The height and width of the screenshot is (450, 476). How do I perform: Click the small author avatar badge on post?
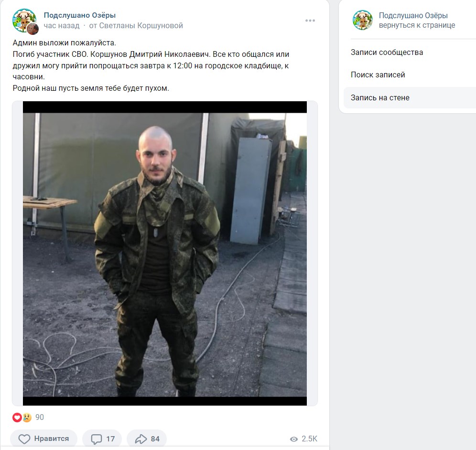click(x=33, y=29)
